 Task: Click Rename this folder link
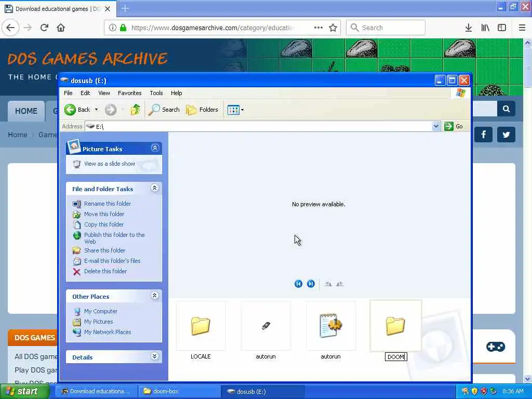point(107,204)
